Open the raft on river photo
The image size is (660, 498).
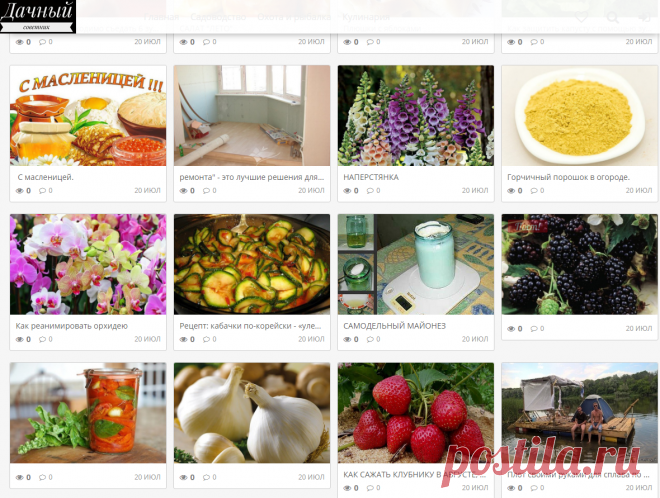click(x=580, y=413)
